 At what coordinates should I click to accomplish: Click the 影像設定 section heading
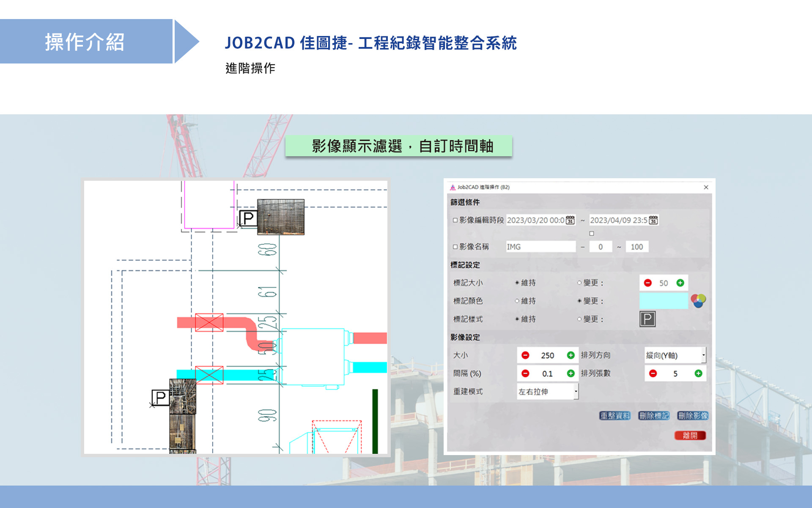[465, 337]
